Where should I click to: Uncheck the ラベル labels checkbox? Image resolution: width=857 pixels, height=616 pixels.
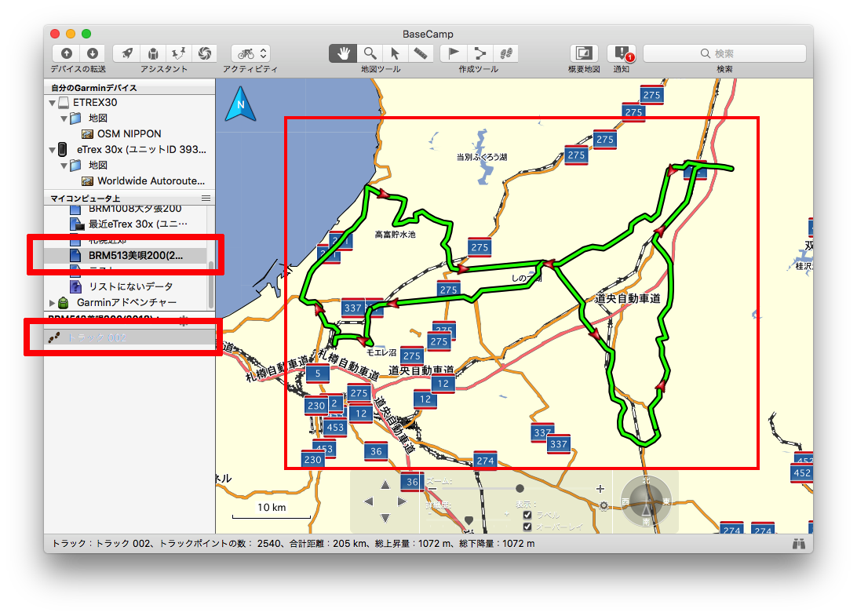click(x=527, y=515)
